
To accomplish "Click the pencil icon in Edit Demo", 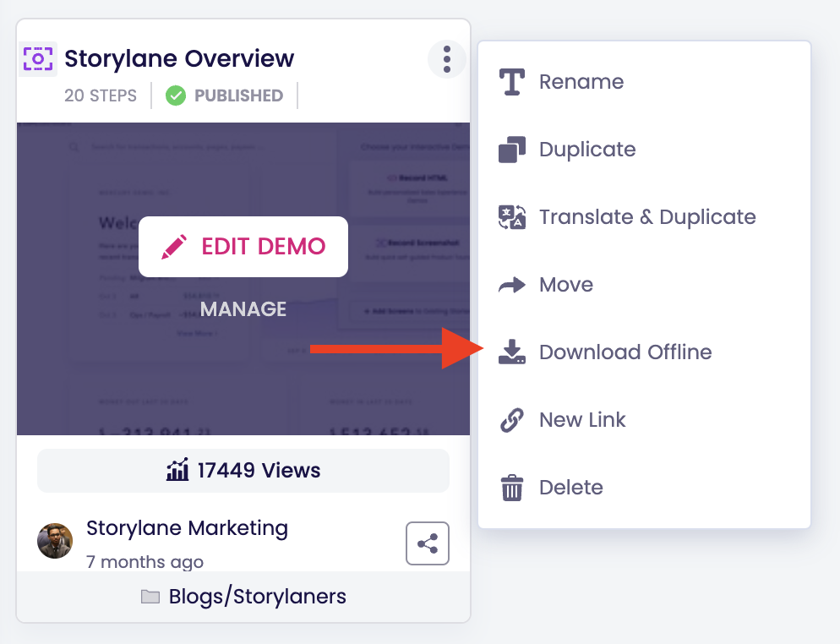I will pos(174,247).
